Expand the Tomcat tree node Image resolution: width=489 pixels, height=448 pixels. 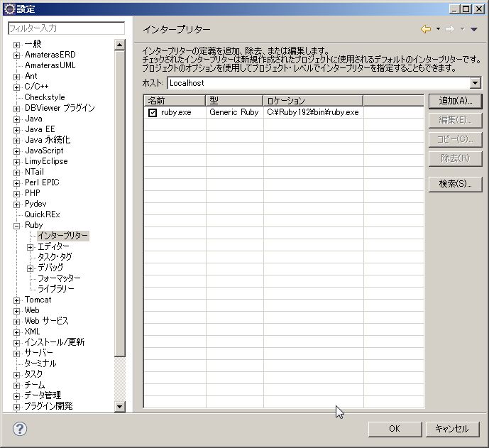[x=17, y=300]
